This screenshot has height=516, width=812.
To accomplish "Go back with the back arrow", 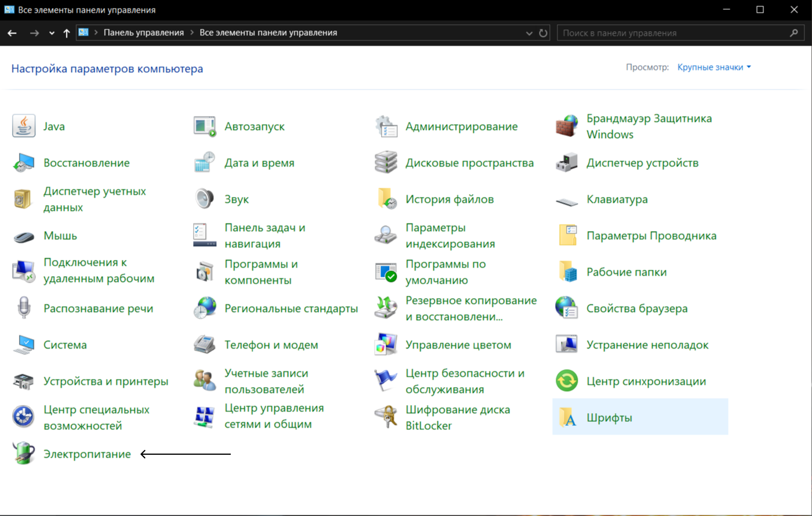I will [x=12, y=33].
